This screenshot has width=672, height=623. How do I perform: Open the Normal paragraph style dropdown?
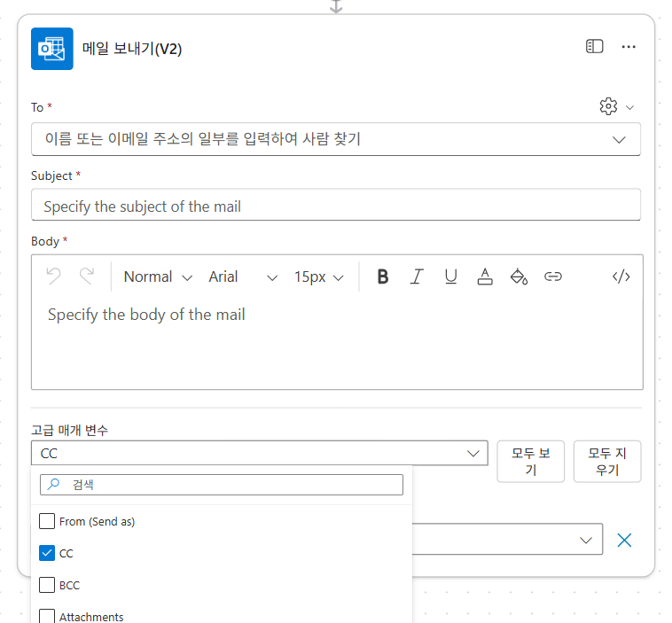pyautogui.click(x=158, y=276)
